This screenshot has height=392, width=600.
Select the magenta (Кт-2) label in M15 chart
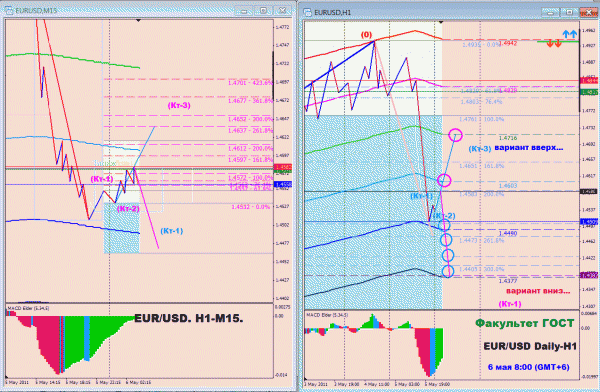click(x=128, y=209)
